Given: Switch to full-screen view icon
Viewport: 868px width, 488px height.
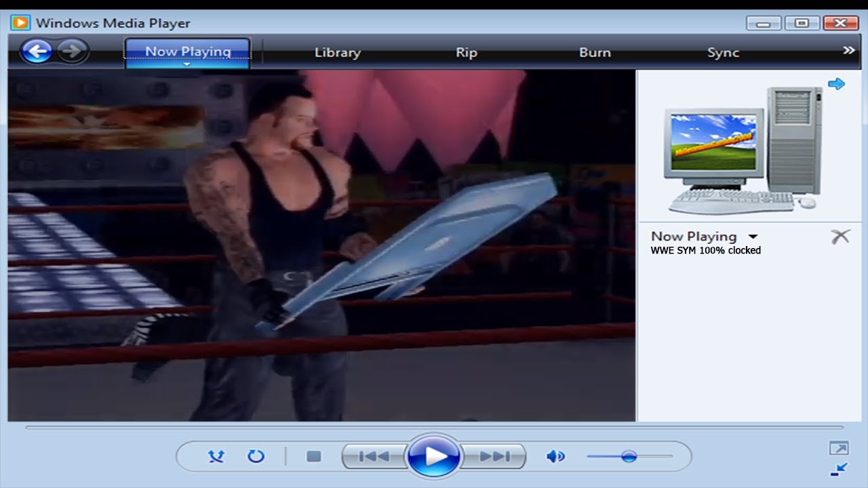Looking at the screenshot, I should [838, 448].
